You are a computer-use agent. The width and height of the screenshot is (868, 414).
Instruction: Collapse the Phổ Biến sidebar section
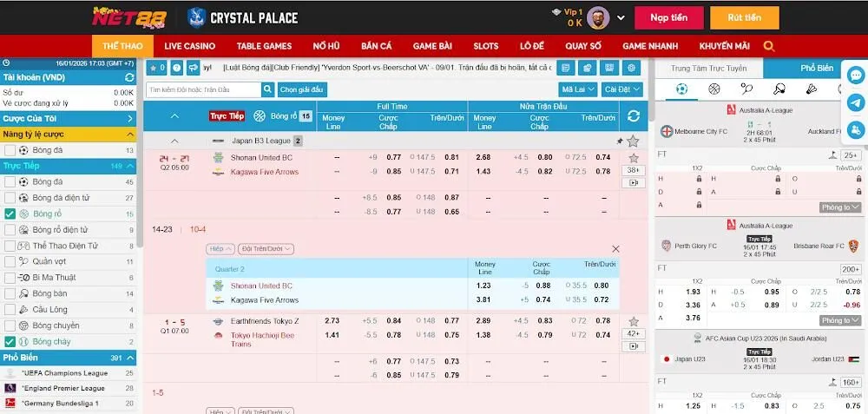click(131, 358)
